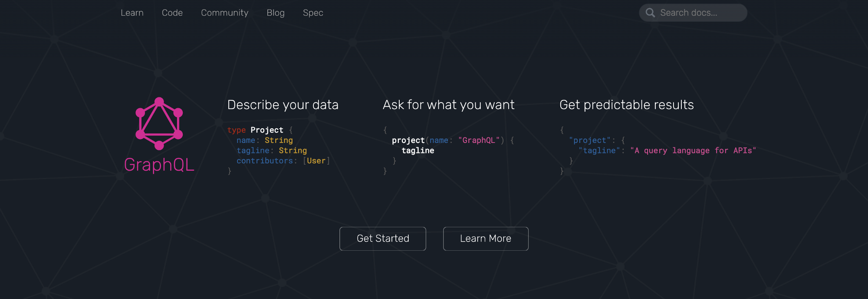The width and height of the screenshot is (868, 299).
Task: Click the "tagline: String" schema line
Action: tap(272, 150)
